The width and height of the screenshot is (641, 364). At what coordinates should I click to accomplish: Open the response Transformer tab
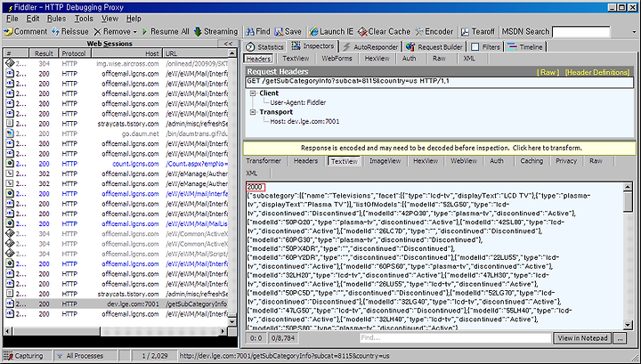[x=264, y=161]
